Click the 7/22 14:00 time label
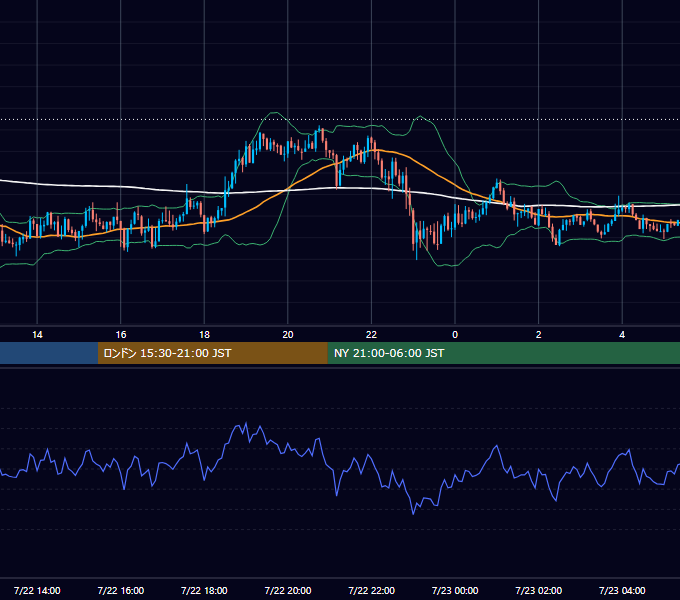The width and height of the screenshot is (680, 600). pyautogui.click(x=37, y=590)
